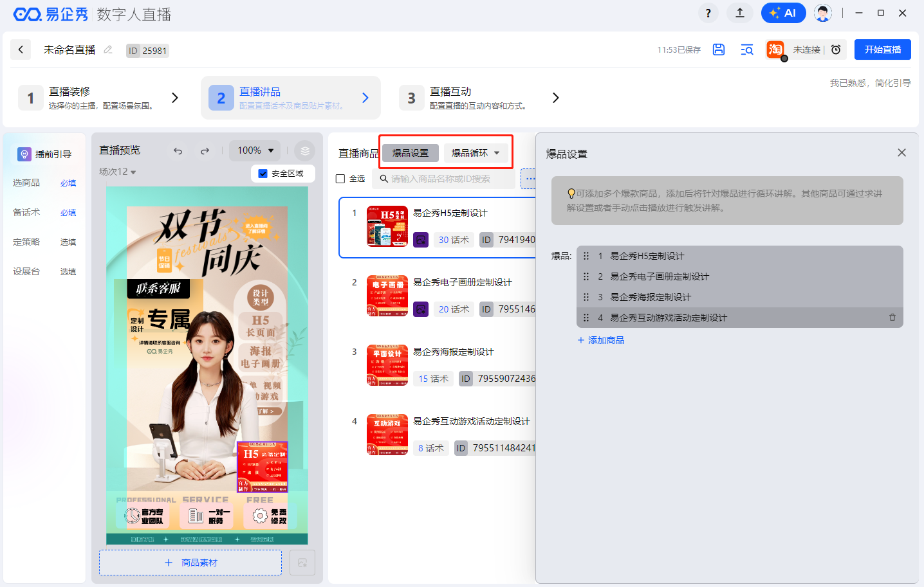Grab the drag handle of 易企秀电子画册定制设计
The image size is (924, 587).
tap(586, 276)
